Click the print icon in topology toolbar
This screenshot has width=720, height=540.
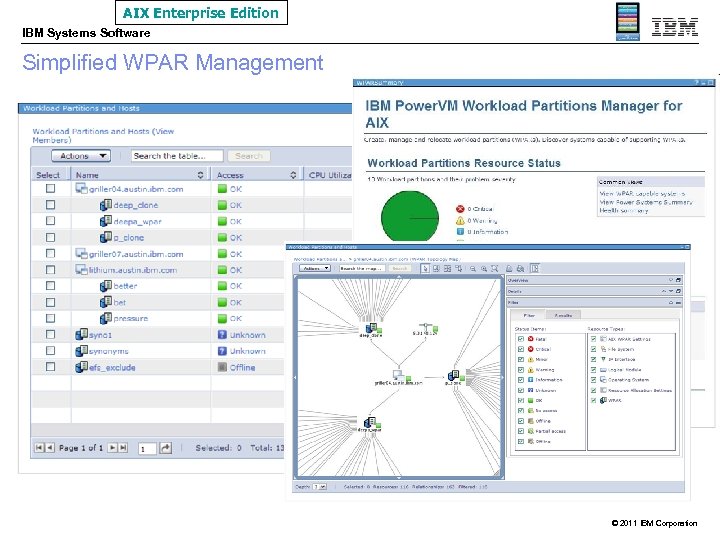pyautogui.click(x=509, y=268)
